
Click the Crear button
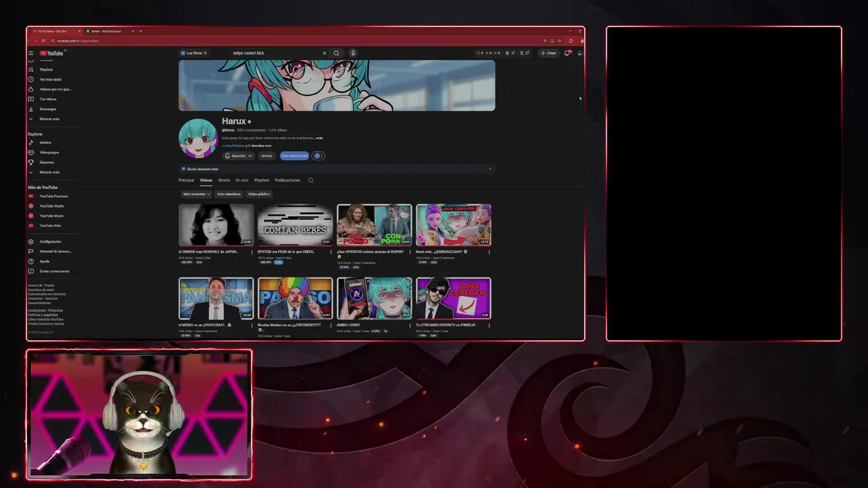(549, 53)
